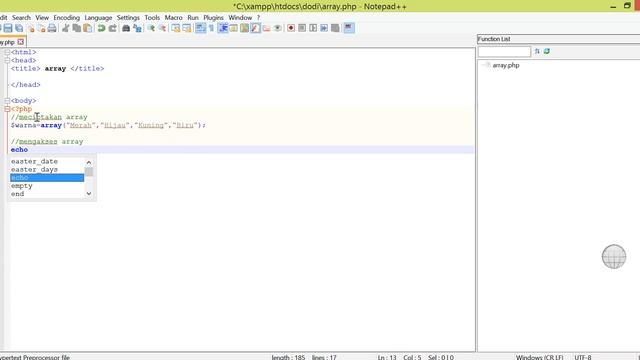The width and height of the screenshot is (640, 360).
Task: Click the sort icon in Function List
Action: tap(537, 51)
